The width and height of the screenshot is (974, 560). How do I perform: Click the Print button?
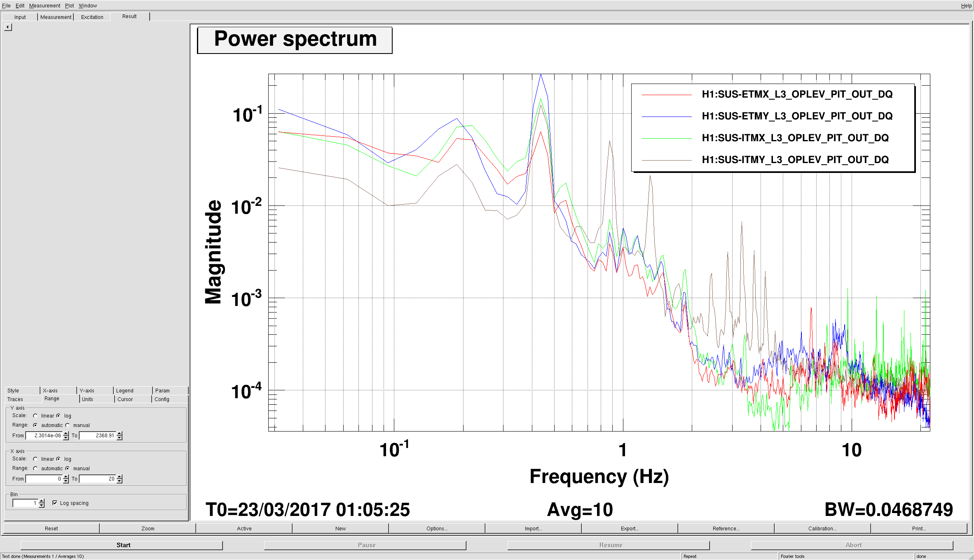point(919,528)
